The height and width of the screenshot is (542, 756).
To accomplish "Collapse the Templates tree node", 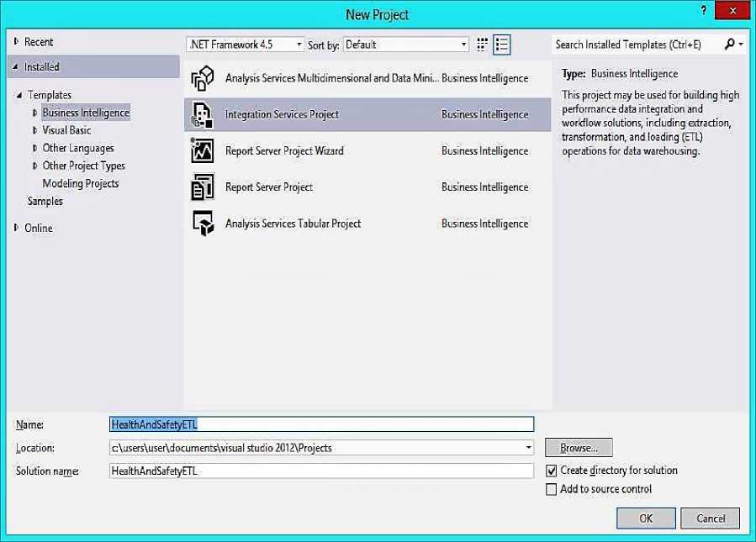I will point(19,96).
